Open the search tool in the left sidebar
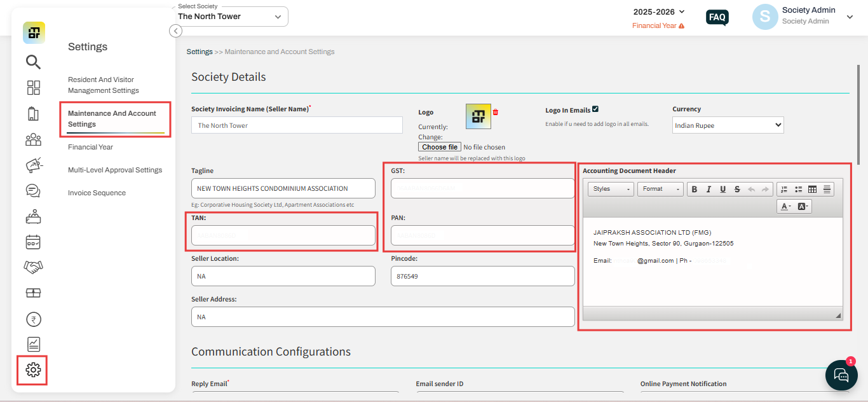Screen dimensions: 868x402 [x=33, y=62]
